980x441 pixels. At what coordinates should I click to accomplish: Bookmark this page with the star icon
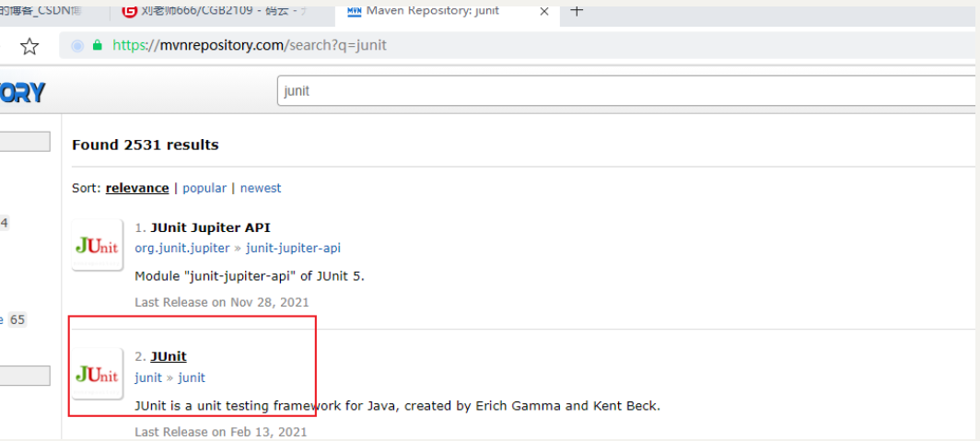coord(29,46)
